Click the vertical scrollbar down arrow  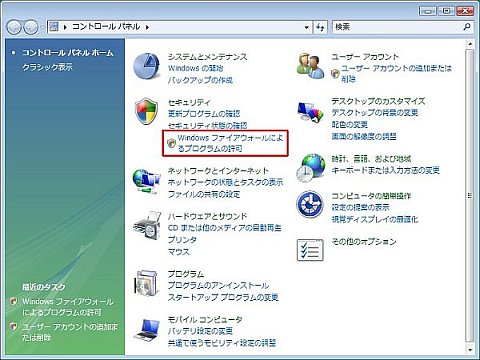coord(470,350)
